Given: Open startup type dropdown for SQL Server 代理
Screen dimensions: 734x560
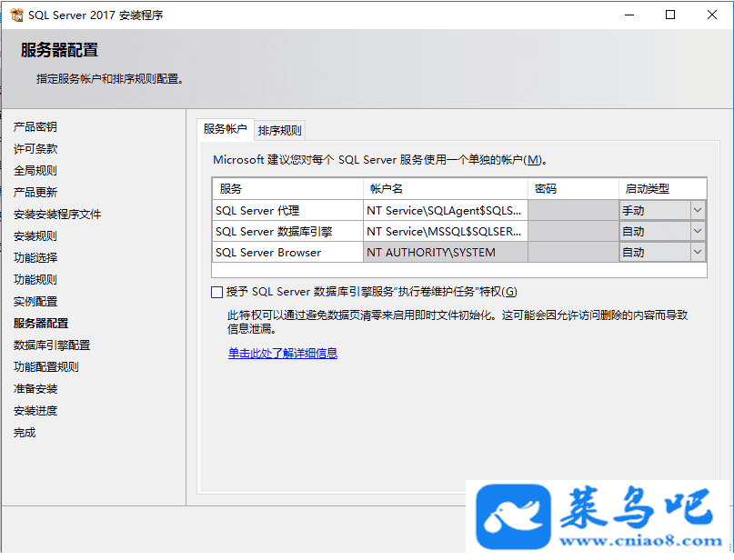Looking at the screenshot, I should pos(698,211).
